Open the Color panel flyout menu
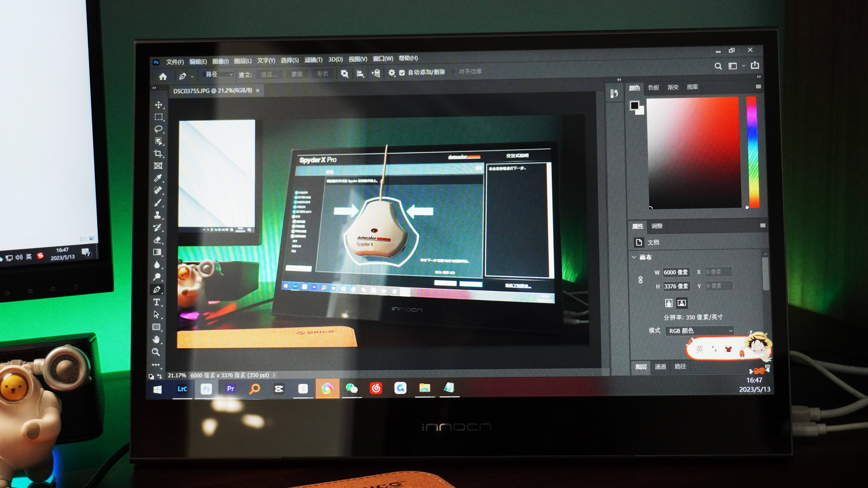Viewport: 868px width, 488px height. [758, 87]
